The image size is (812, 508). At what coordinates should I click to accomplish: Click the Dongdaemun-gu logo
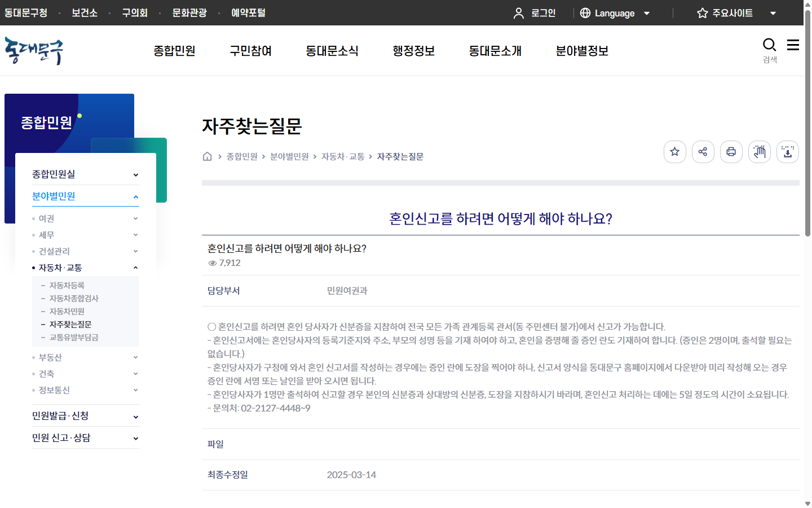pos(34,51)
